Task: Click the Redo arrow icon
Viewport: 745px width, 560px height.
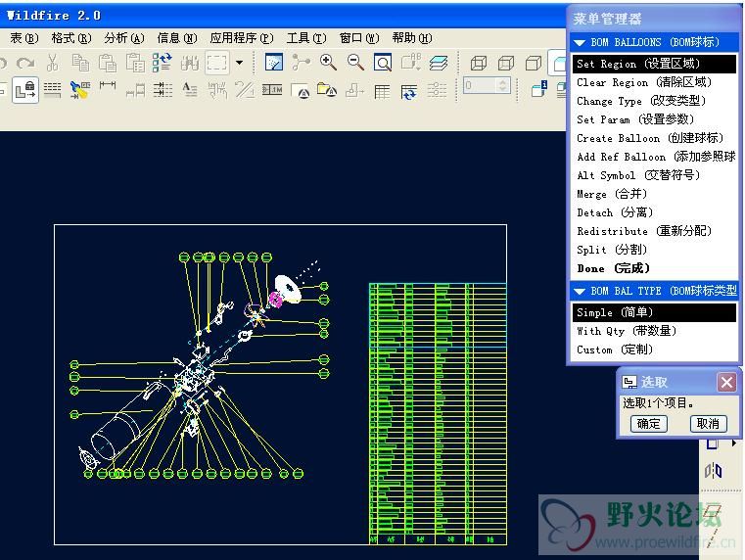Action: pyautogui.click(x=25, y=63)
